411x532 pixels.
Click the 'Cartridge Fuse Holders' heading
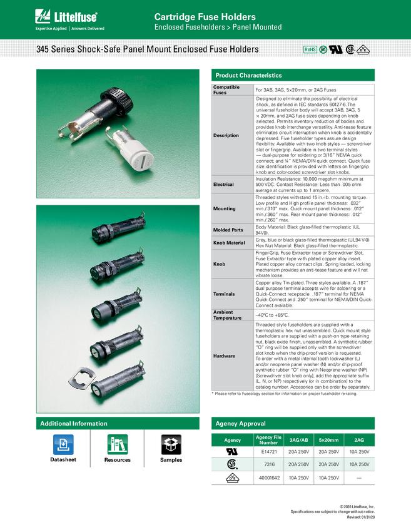tap(205, 17)
